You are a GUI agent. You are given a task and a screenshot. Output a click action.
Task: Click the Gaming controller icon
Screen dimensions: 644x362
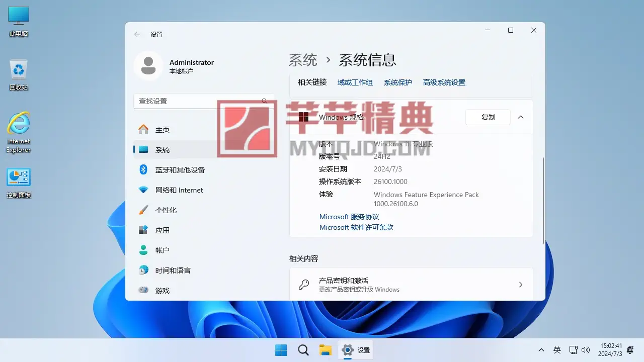click(x=143, y=290)
